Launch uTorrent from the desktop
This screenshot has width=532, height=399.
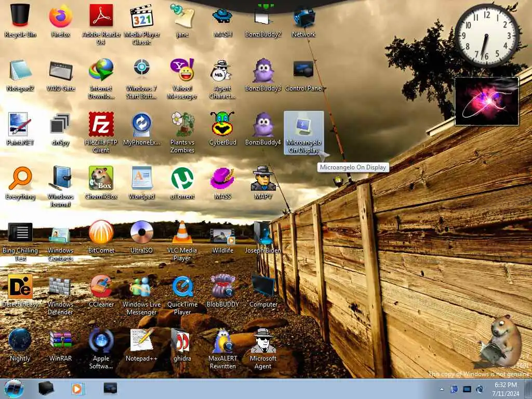[x=182, y=183]
